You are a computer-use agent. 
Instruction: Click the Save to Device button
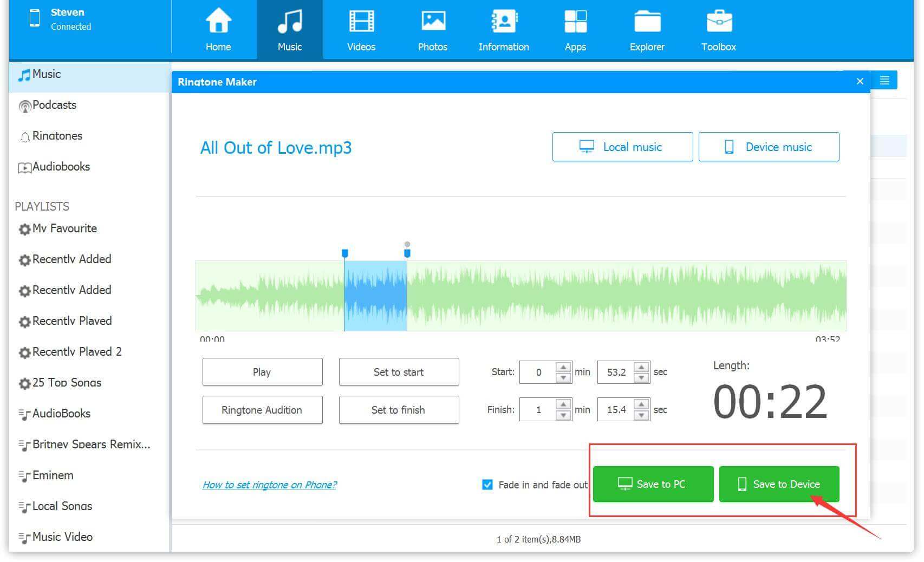pos(779,484)
